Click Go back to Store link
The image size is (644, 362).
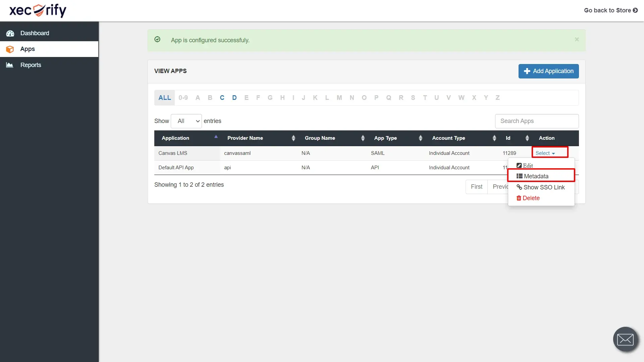click(611, 10)
